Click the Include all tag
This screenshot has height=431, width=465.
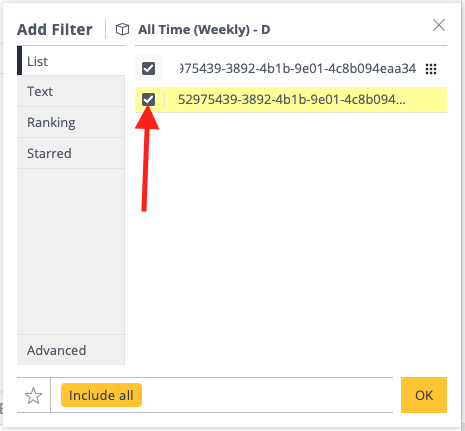pos(101,395)
